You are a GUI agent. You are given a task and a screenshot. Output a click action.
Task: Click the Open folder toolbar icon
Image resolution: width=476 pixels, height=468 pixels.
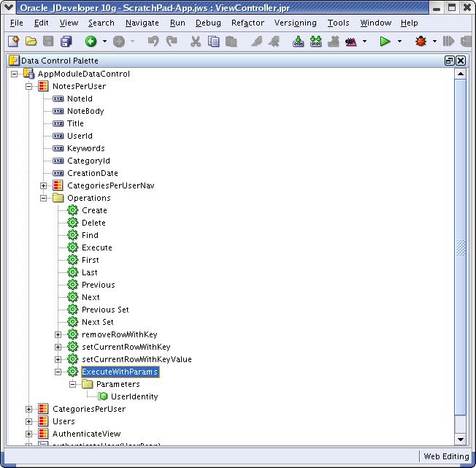coord(31,42)
